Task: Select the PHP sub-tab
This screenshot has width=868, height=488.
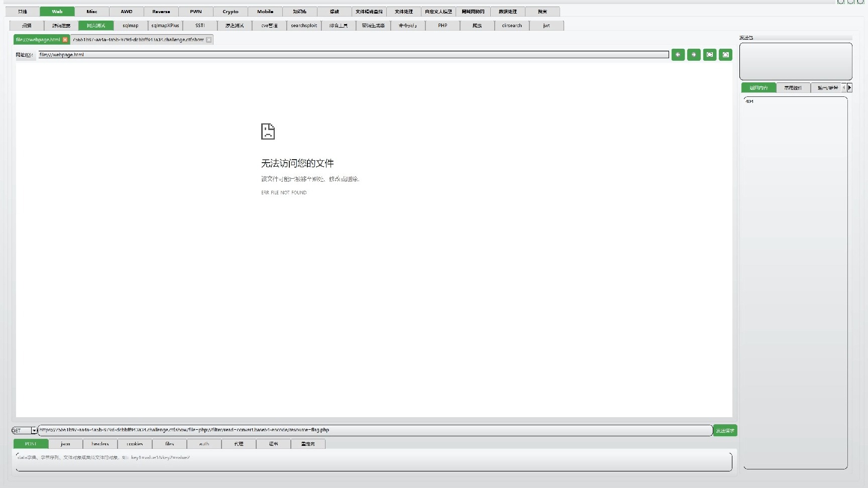Action: (x=443, y=26)
